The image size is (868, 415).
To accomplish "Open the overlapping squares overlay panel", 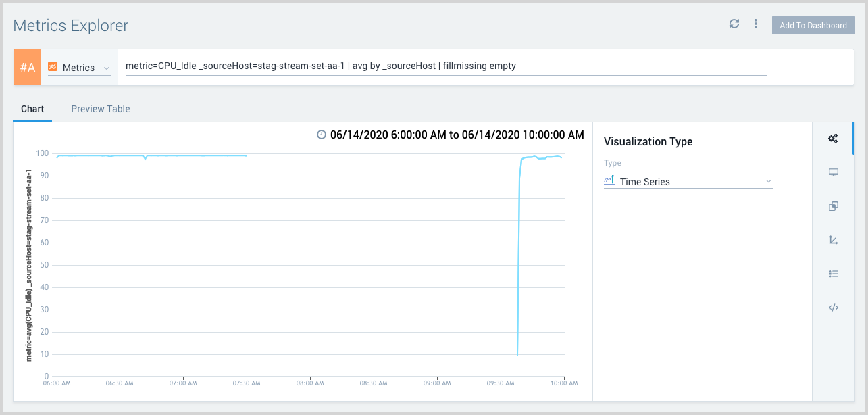I will point(833,206).
